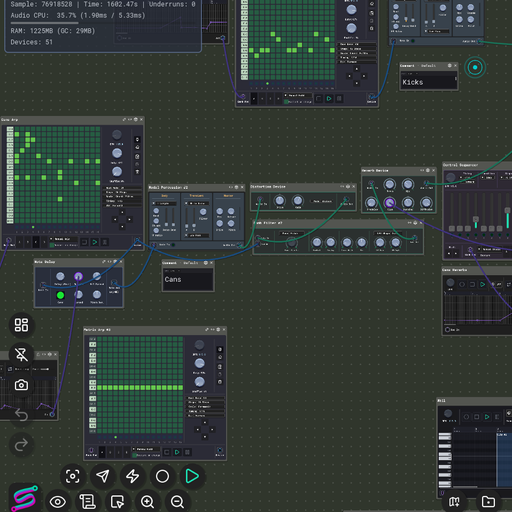Click the record circle in Cans Reverbs device
The width and height of the screenshot is (512, 512).
(x=462, y=284)
